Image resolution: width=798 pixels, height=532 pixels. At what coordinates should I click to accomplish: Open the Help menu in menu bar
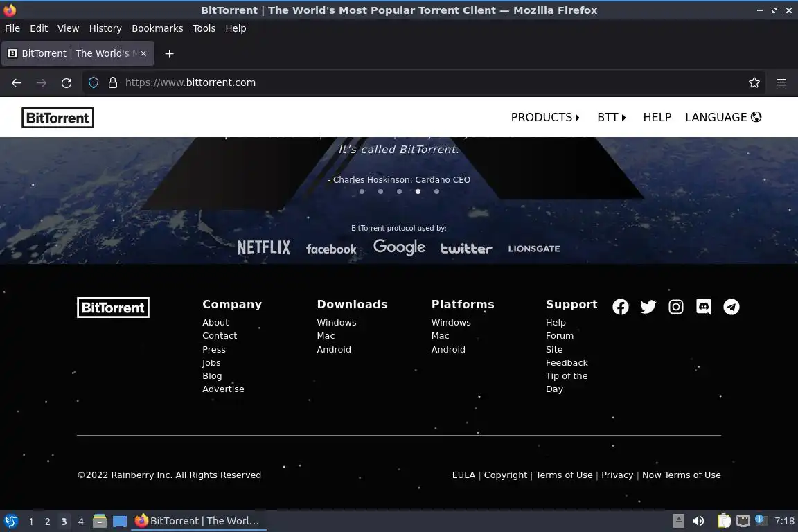[x=236, y=28]
